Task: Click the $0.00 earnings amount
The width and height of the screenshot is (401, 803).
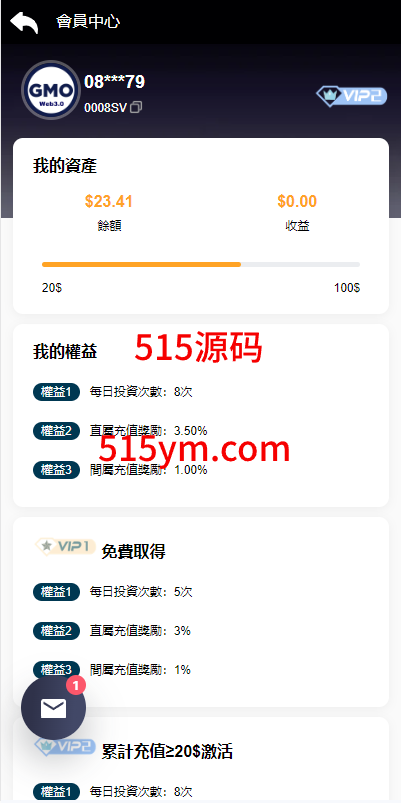Action: [x=297, y=201]
